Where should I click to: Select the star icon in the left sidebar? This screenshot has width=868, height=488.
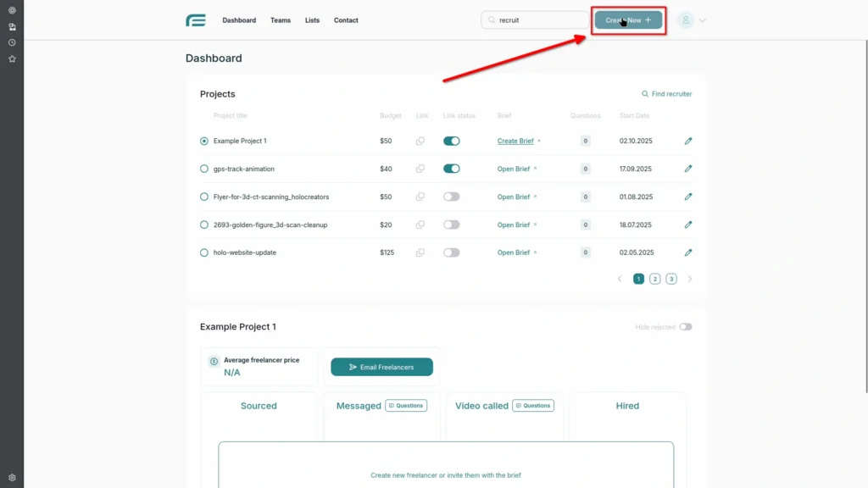coord(12,58)
